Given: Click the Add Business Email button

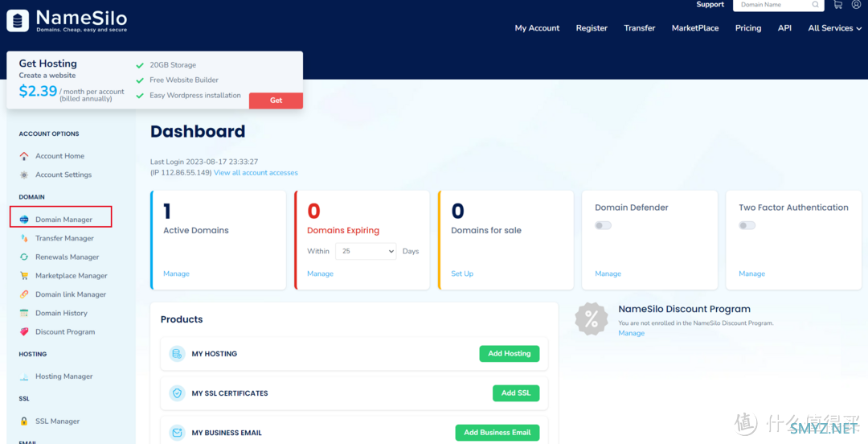Looking at the screenshot, I should (497, 433).
